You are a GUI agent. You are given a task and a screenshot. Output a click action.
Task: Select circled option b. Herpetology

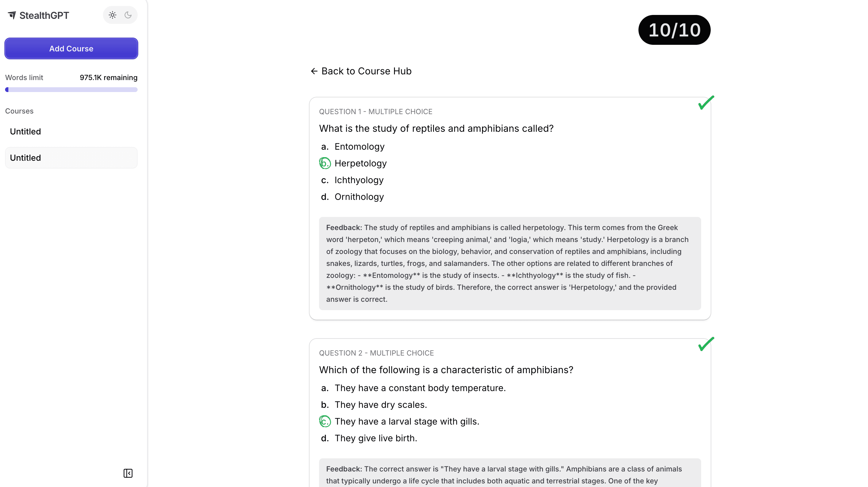point(360,163)
